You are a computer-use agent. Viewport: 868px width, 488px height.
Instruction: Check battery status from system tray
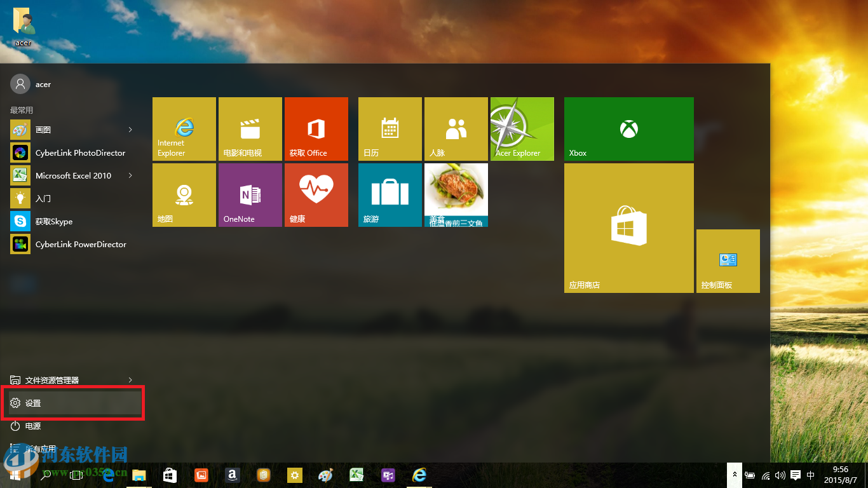pos(750,475)
